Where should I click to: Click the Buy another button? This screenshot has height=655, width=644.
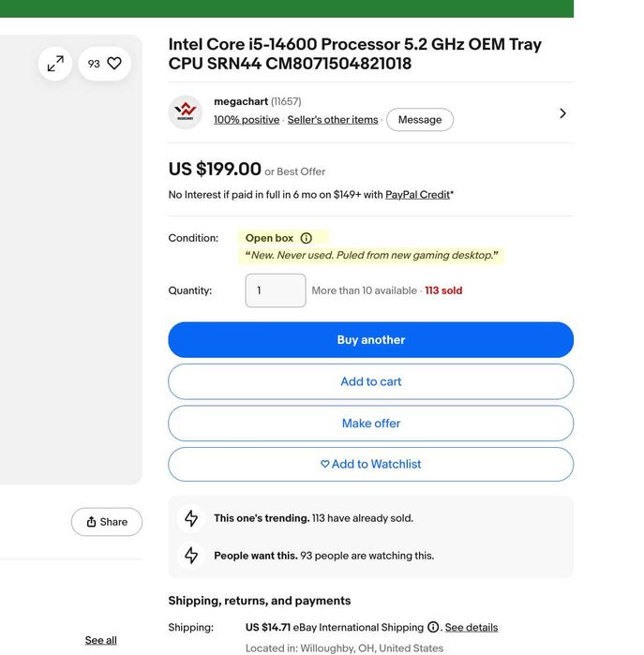(x=370, y=339)
